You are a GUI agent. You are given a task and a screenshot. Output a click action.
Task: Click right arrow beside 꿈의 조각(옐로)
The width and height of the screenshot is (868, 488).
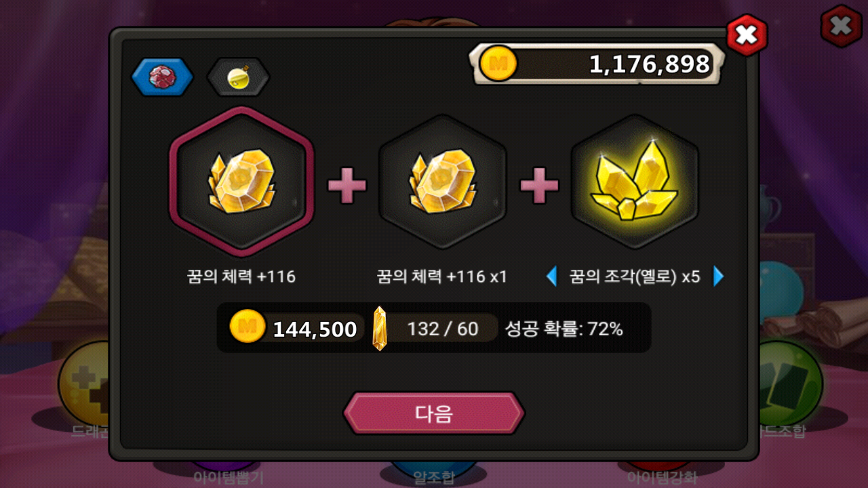719,276
